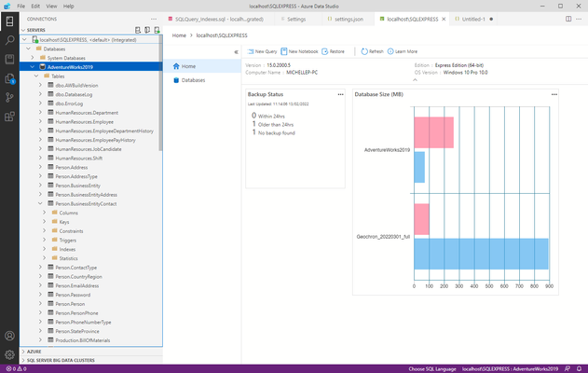Open Database Size widget ellipsis menu
This screenshot has width=588, height=373.
pyautogui.click(x=554, y=94)
